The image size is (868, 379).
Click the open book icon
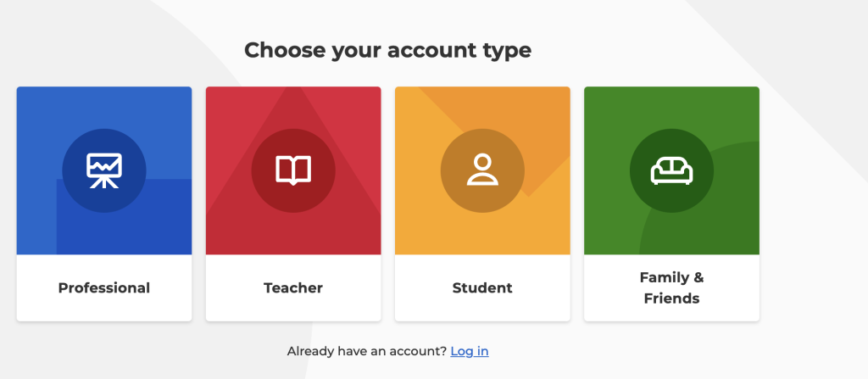(293, 170)
